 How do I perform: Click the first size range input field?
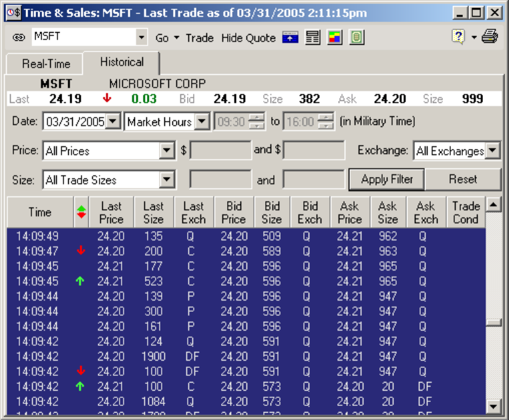pos(220,179)
